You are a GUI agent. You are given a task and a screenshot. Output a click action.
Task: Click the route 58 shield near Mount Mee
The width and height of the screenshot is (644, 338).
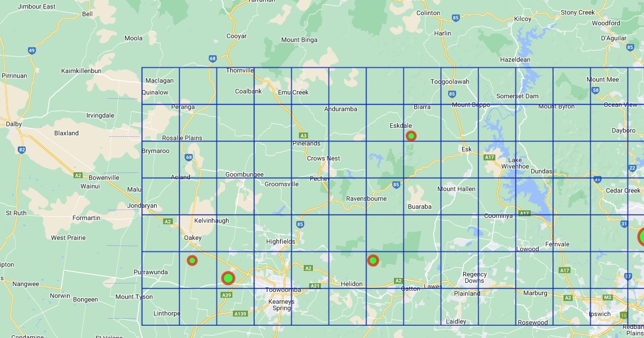596,90
